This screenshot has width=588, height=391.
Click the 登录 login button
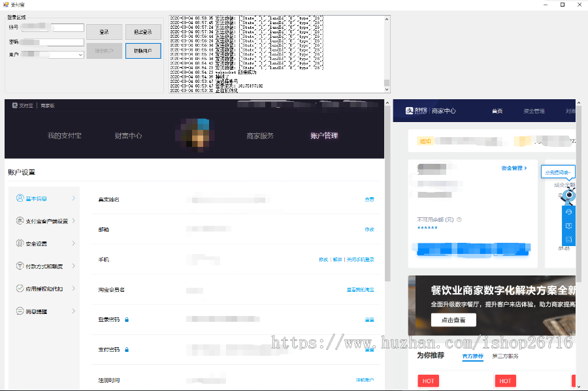105,32
